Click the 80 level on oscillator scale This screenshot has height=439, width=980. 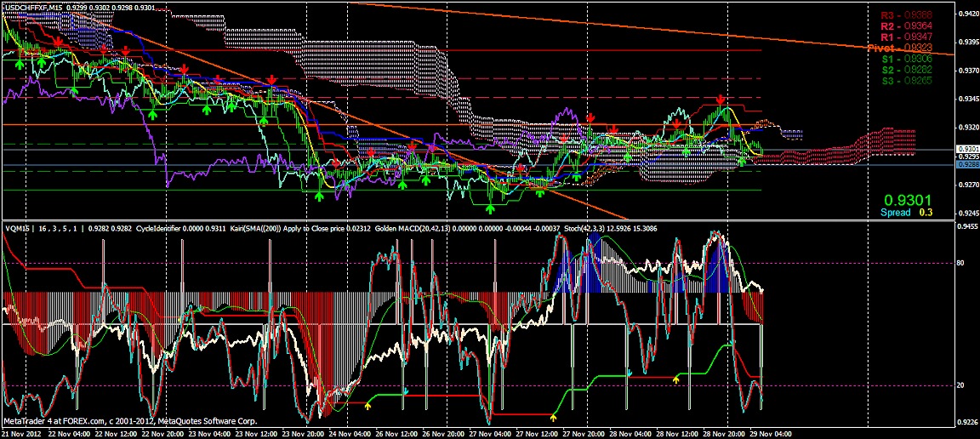962,265
